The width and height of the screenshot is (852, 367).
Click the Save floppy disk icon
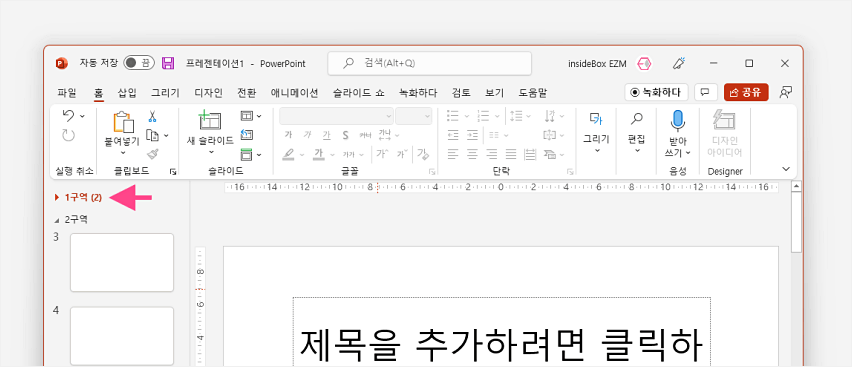(x=168, y=63)
